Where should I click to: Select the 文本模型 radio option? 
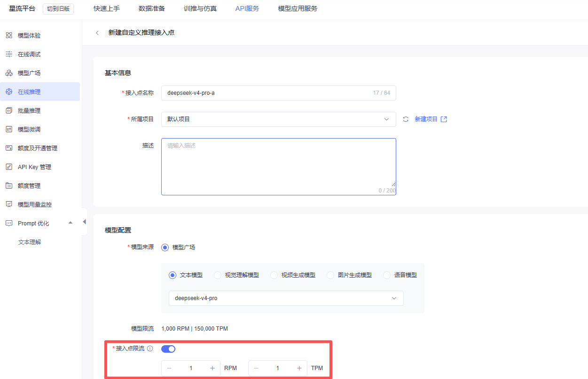point(172,275)
